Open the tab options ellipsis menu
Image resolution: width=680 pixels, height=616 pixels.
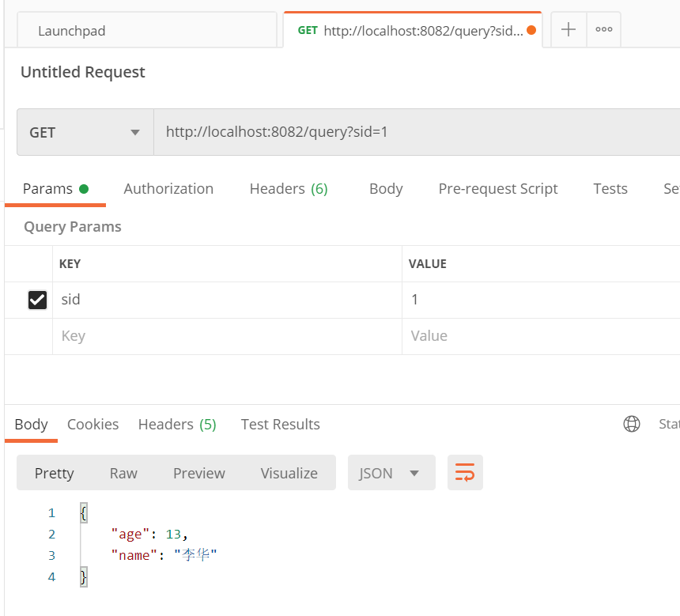click(604, 30)
